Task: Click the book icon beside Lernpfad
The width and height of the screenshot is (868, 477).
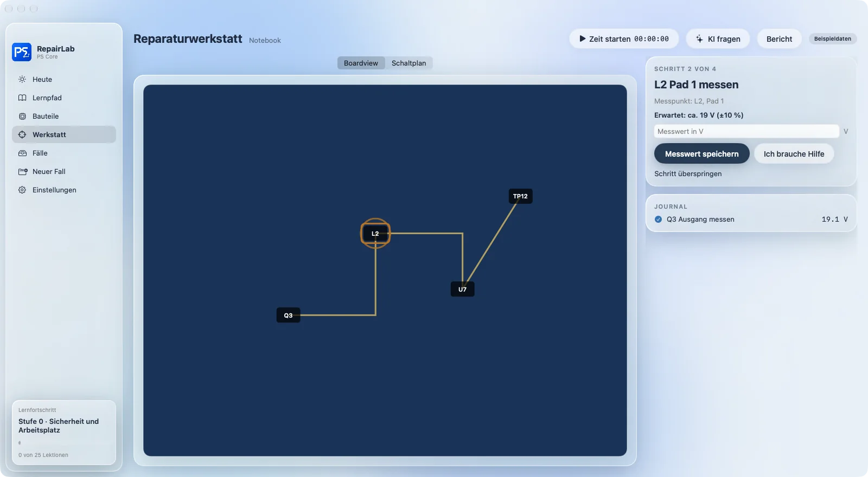Action: click(x=22, y=98)
